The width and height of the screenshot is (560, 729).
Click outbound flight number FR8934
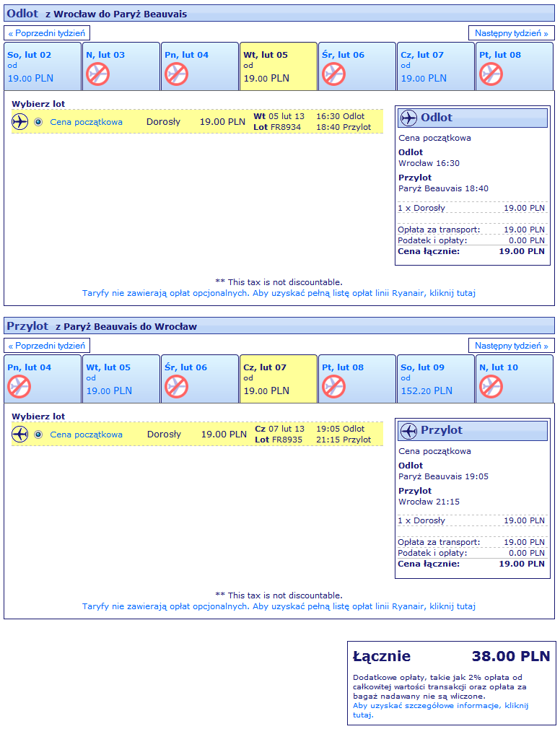pyautogui.click(x=286, y=127)
